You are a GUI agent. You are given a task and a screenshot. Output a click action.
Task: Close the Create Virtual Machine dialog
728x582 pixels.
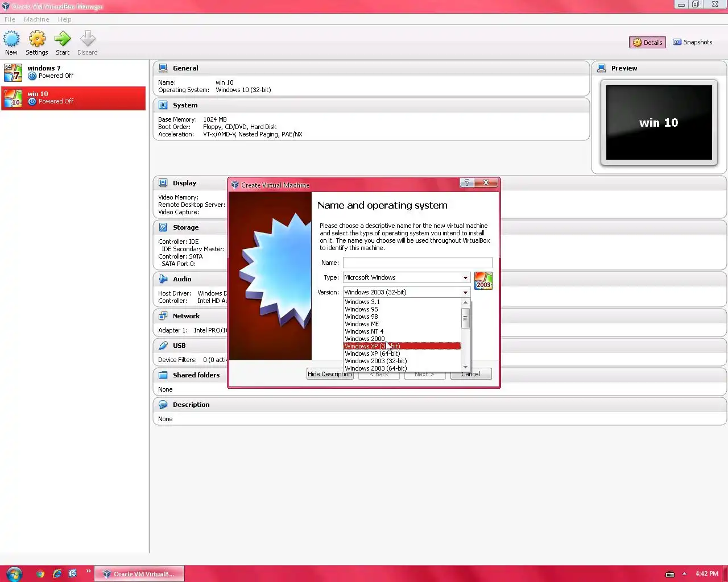tap(486, 182)
